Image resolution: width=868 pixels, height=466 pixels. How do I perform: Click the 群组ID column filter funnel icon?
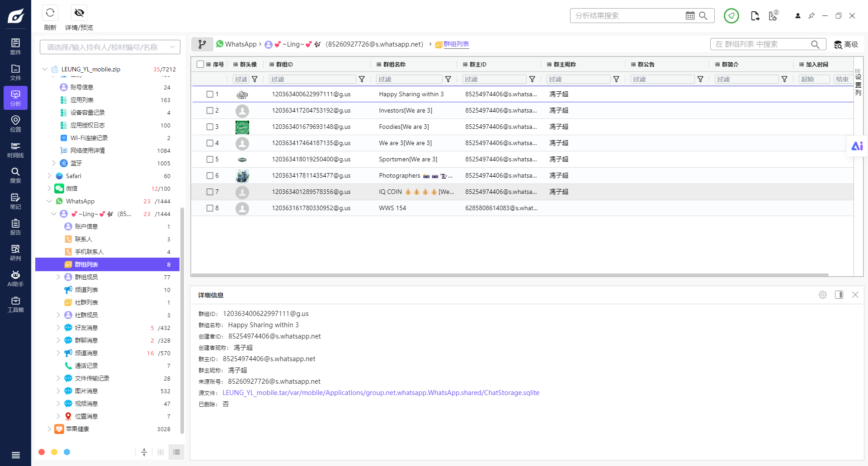point(362,79)
